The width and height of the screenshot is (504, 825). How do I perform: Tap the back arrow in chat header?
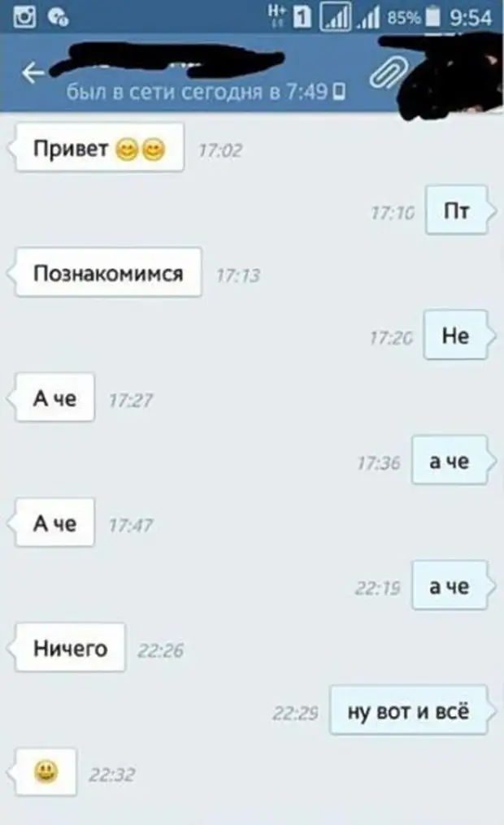33,72
